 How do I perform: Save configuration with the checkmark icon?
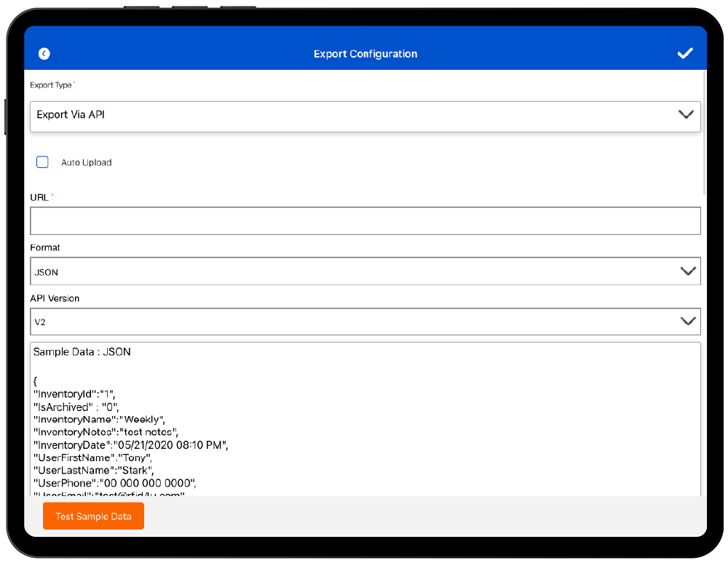coord(684,54)
